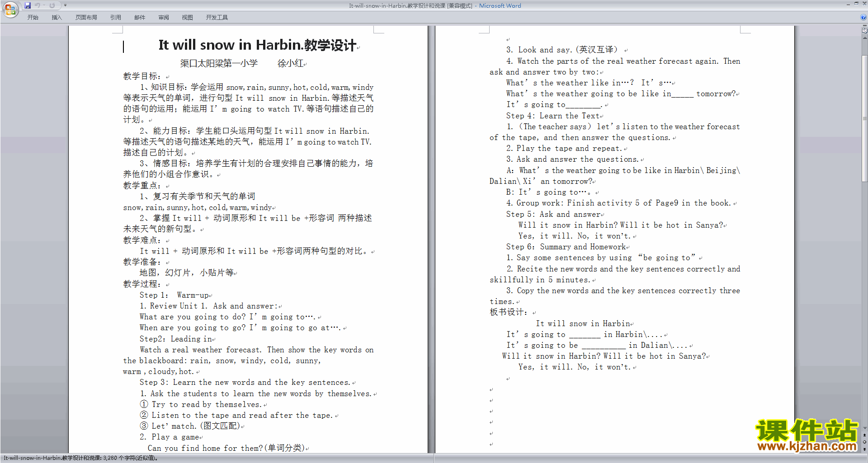868x463 pixels.
Task: Select the 审阅 ribbon tab
Action: click(164, 18)
